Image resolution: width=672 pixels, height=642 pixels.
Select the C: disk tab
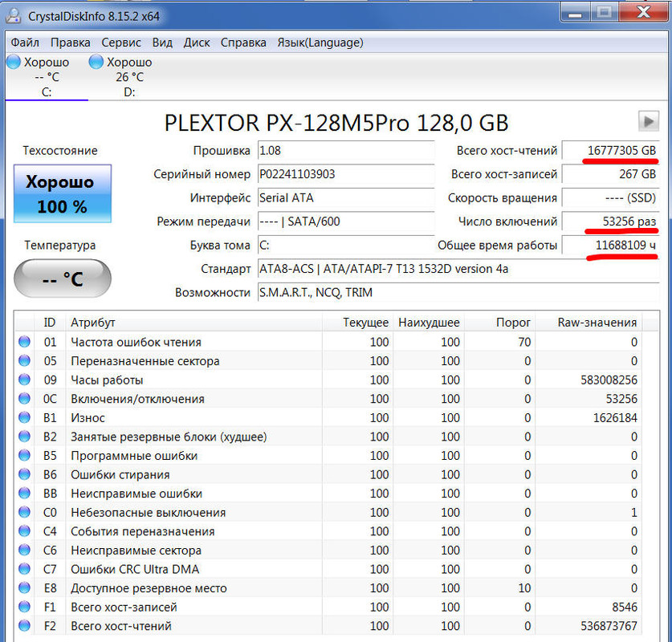[x=47, y=77]
